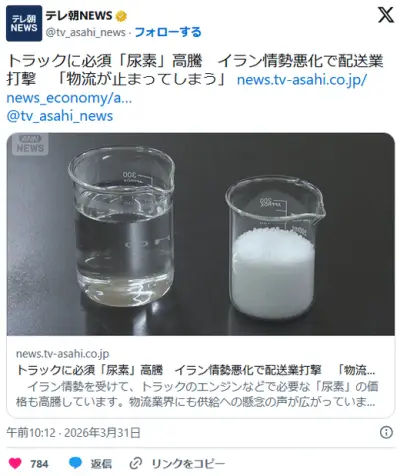Click the 784 likes count
Image resolution: width=400 pixels, height=476 pixels.
pyautogui.click(x=39, y=464)
